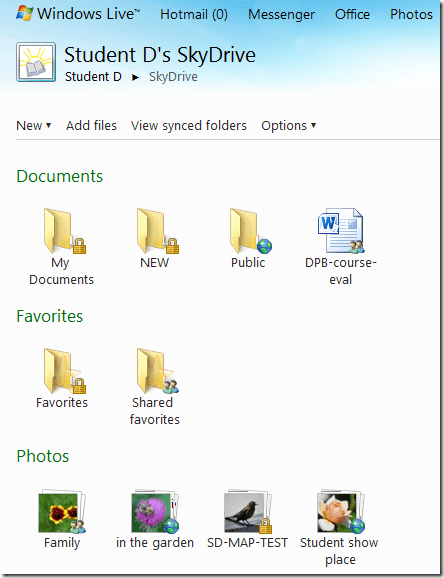The height and width of the screenshot is (578, 444).
Task: Click the Favorites folder label text
Action: [62, 403]
